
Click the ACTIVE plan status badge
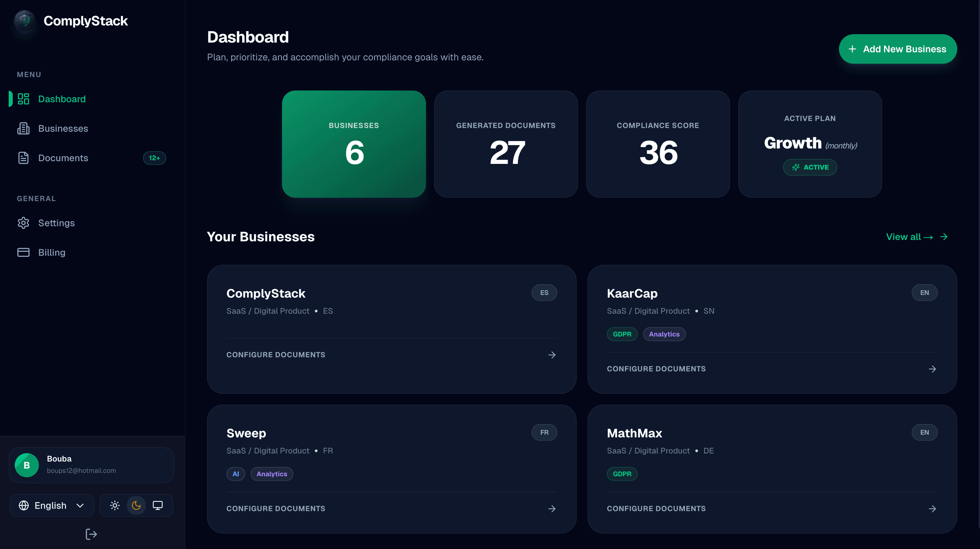pyautogui.click(x=810, y=167)
